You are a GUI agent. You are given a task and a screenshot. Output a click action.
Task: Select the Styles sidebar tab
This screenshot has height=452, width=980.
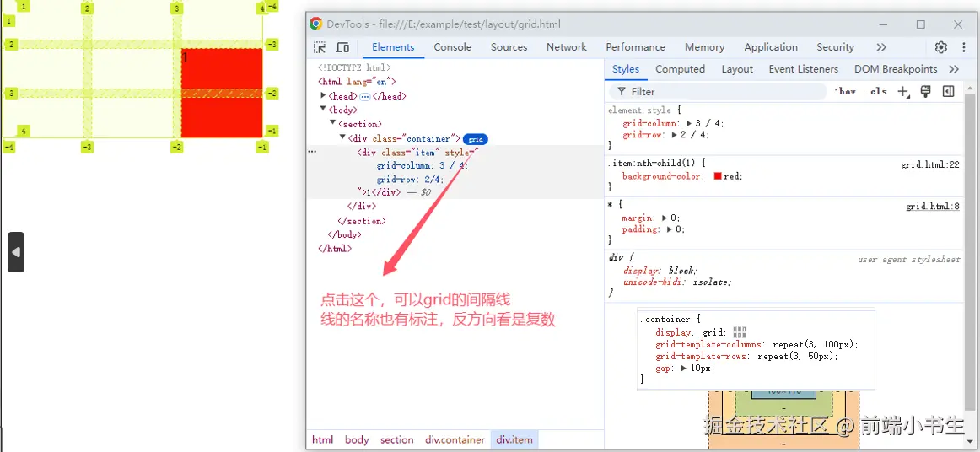(626, 69)
